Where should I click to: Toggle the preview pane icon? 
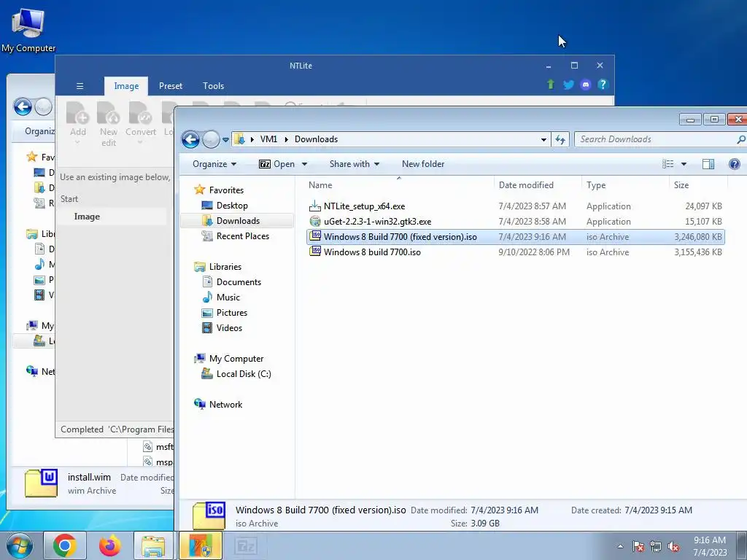(708, 164)
